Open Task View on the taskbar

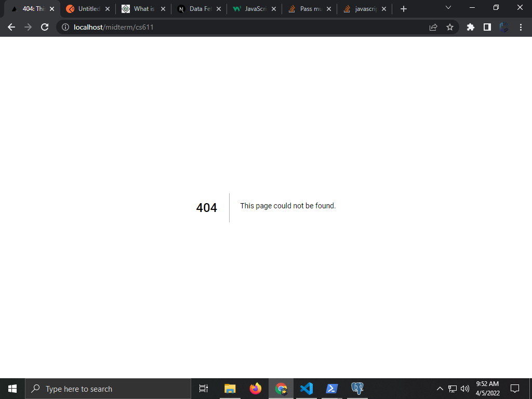tap(204, 389)
